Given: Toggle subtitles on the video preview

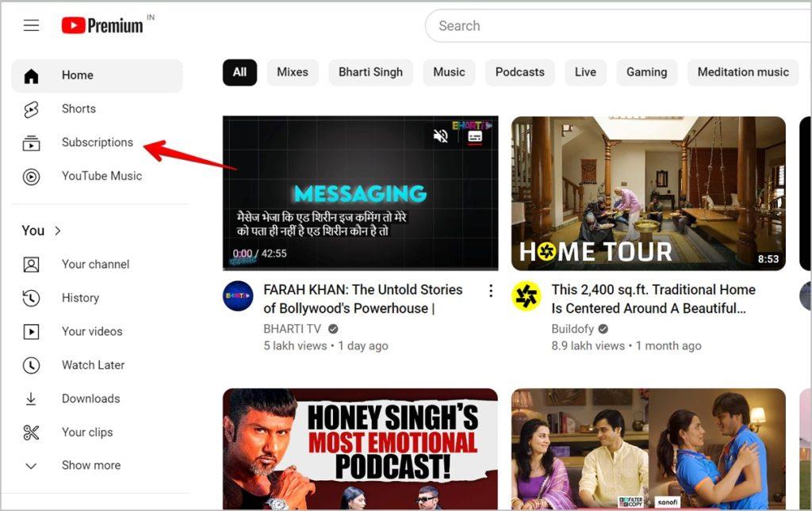Looking at the screenshot, I should [475, 136].
